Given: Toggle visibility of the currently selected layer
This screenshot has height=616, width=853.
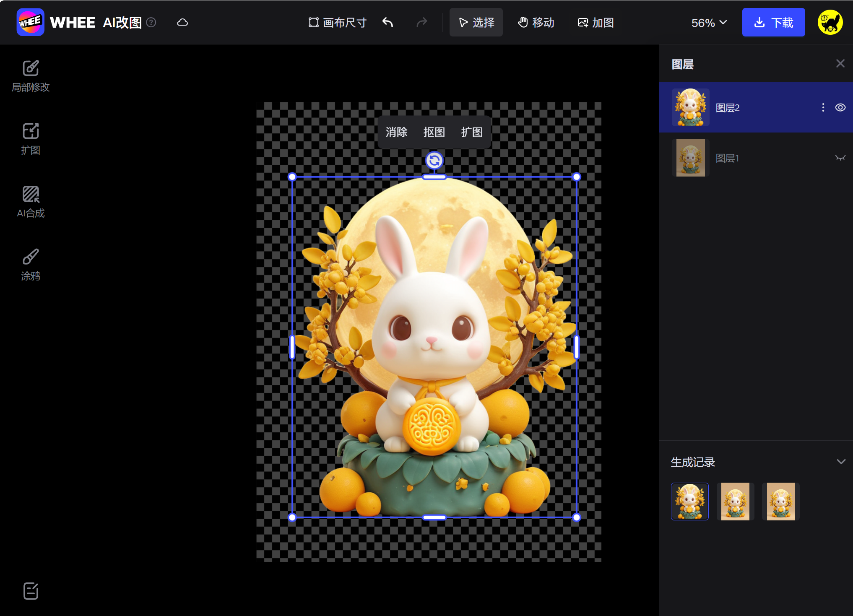Looking at the screenshot, I should pos(840,107).
